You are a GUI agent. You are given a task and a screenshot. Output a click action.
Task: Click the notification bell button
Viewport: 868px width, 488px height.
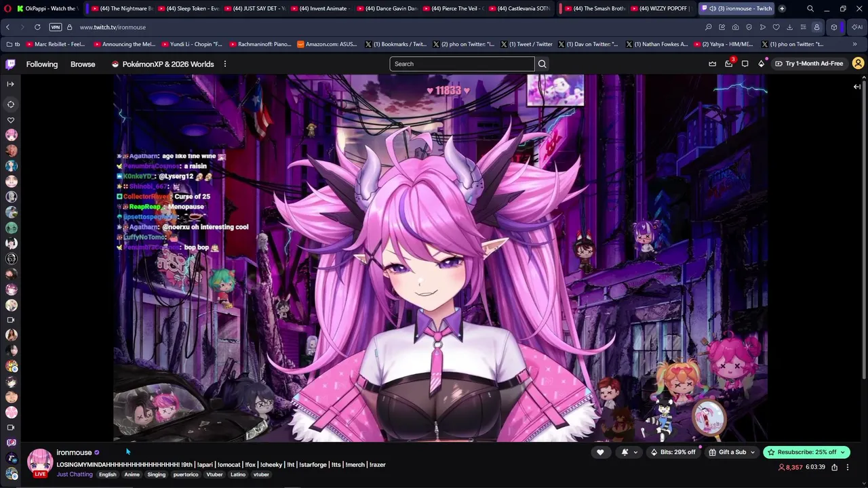tap(625, 452)
